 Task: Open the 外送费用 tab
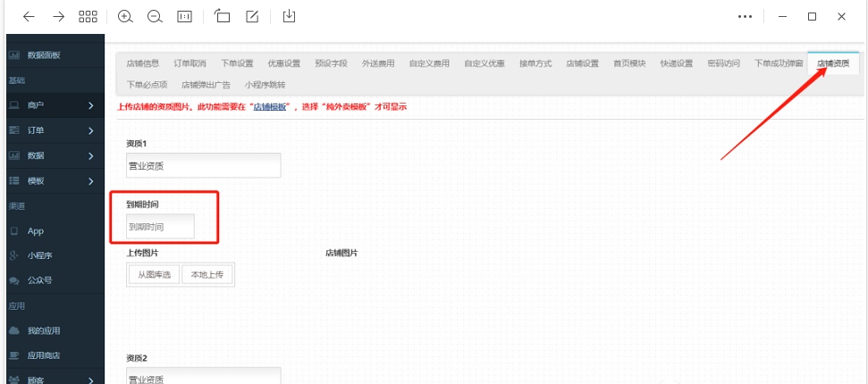pyautogui.click(x=378, y=63)
